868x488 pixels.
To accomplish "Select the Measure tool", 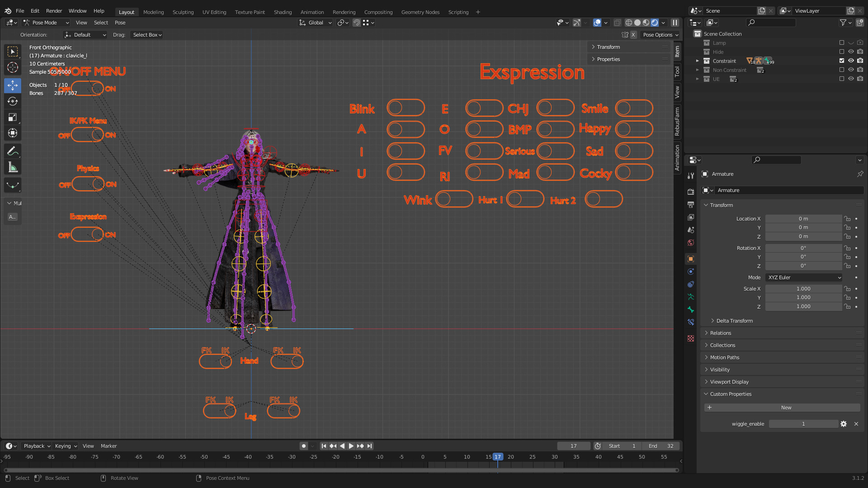I will pyautogui.click(x=13, y=168).
